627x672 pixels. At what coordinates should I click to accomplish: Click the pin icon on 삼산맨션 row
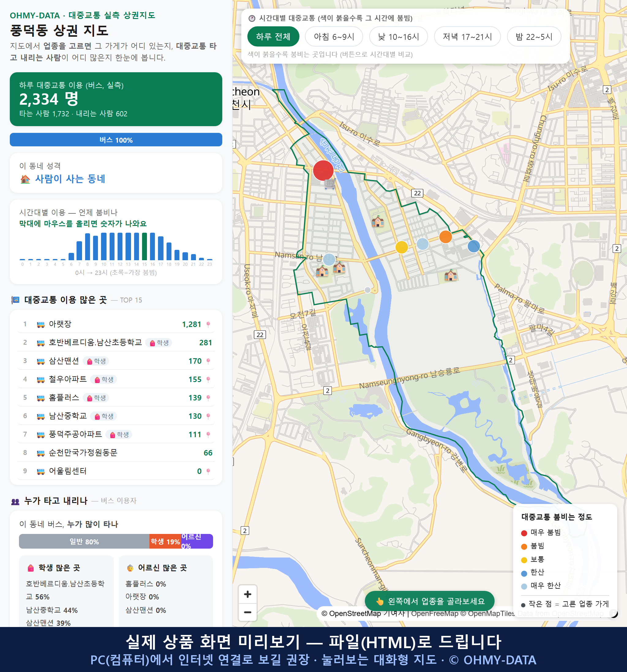208,361
